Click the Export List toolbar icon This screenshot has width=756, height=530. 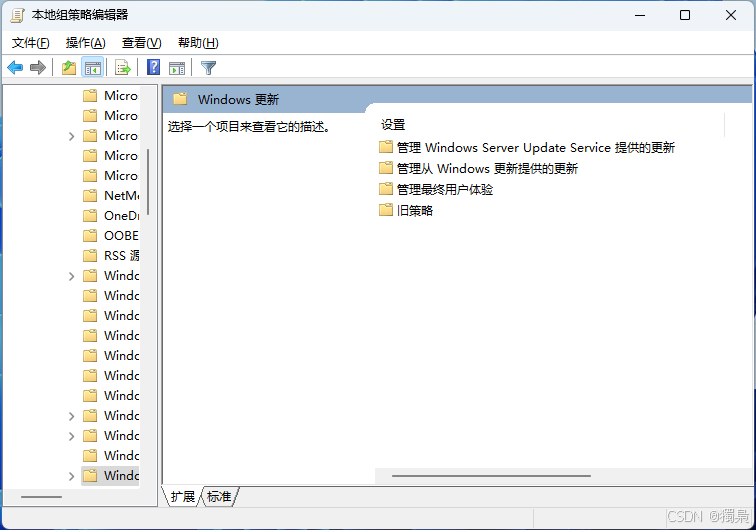click(x=123, y=68)
